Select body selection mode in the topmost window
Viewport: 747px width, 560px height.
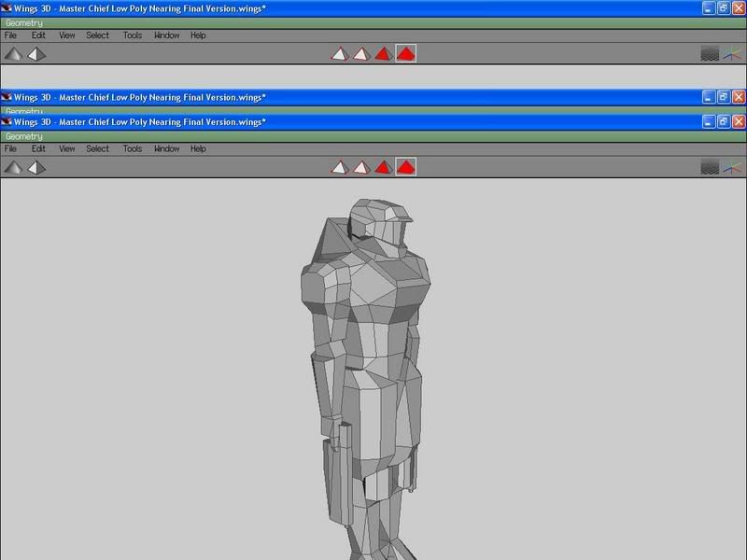point(406,54)
